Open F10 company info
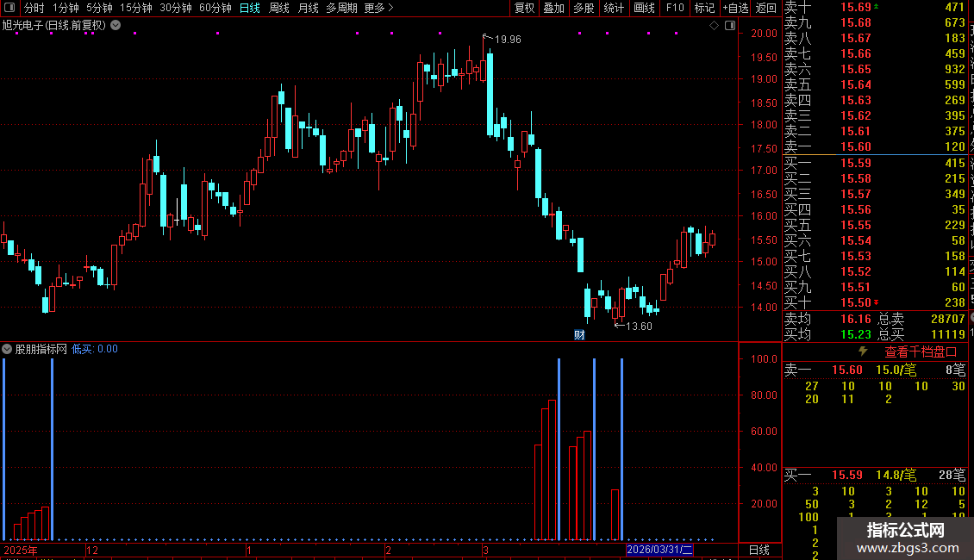974x560 pixels. pos(675,8)
